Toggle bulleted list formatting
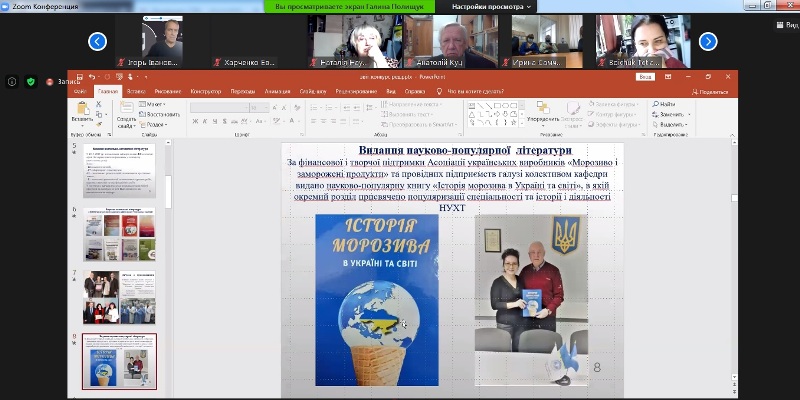 314,108
